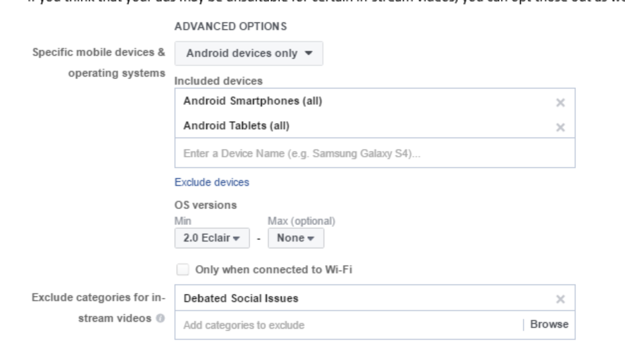Remove Android Smartphones (all) from included devices
The height and width of the screenshot is (364, 625).
click(x=560, y=103)
